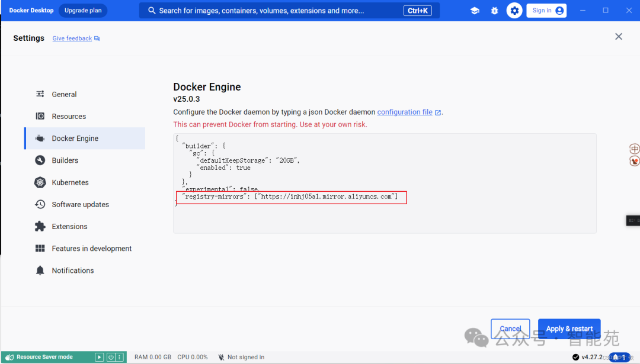Open the Resource Saver three-dot menu
The image size is (640, 364).
[119, 357]
